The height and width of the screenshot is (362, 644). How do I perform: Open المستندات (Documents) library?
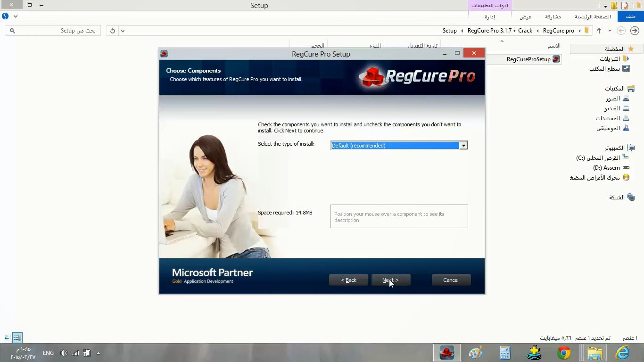(x=612, y=118)
